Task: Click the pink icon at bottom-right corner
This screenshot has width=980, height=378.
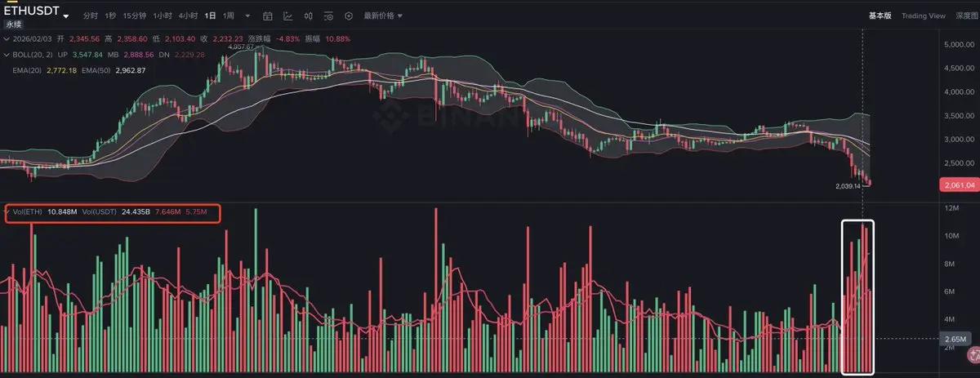Action: [x=973, y=354]
